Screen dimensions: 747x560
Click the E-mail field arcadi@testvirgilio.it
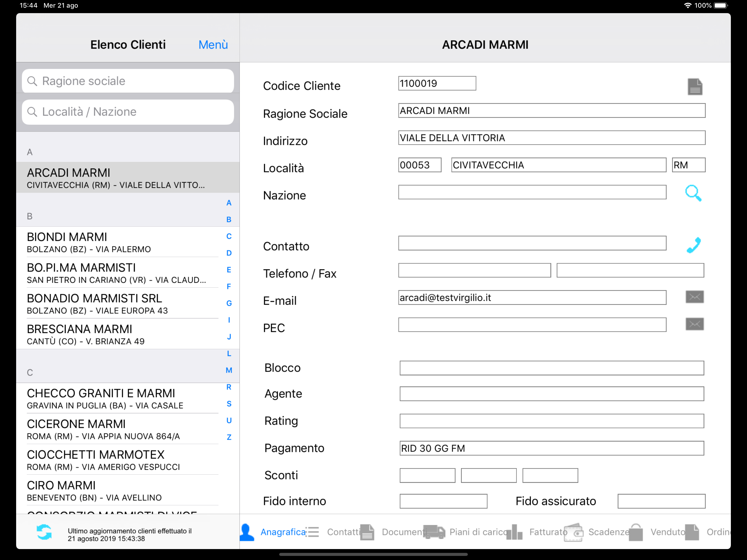(532, 297)
